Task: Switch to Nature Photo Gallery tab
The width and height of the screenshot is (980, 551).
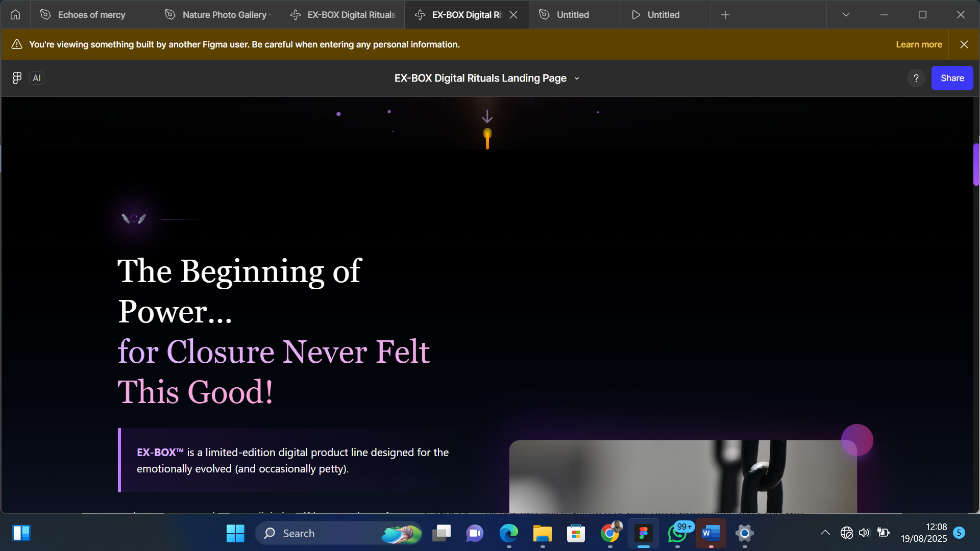Action: tap(225, 15)
